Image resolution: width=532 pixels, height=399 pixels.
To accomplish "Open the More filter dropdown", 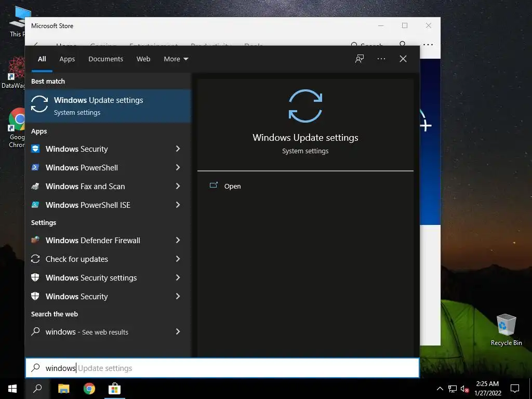I will point(176,59).
